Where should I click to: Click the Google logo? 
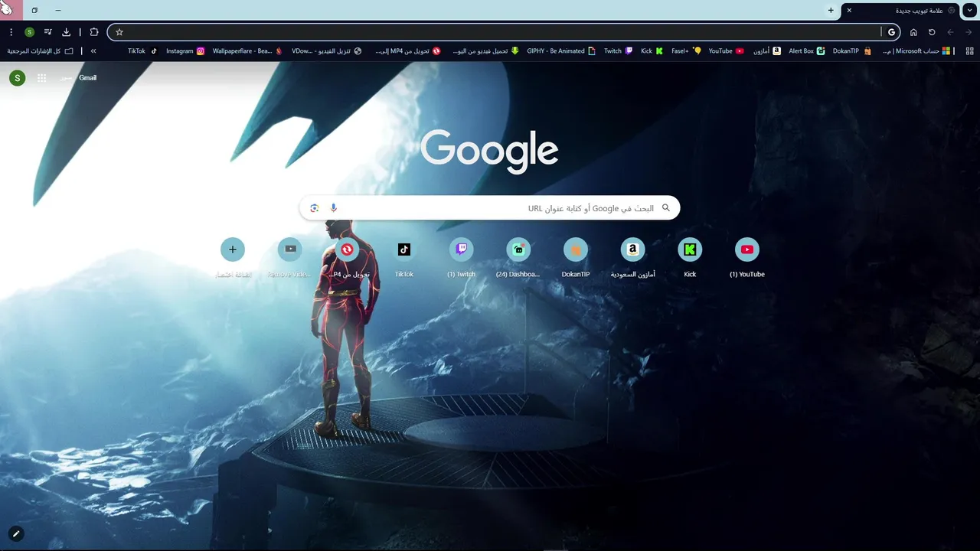[489, 151]
